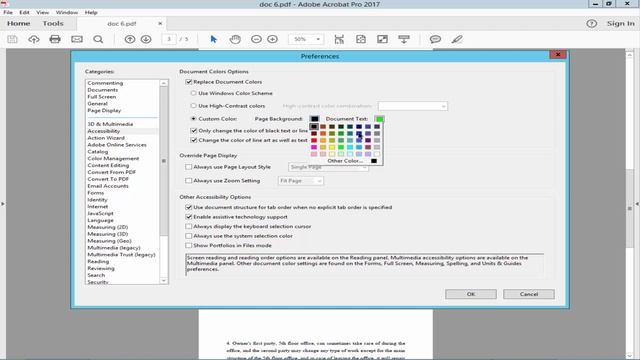Activate the Selection arrow tool
Viewport: 640px width, 360px height.
213,39
